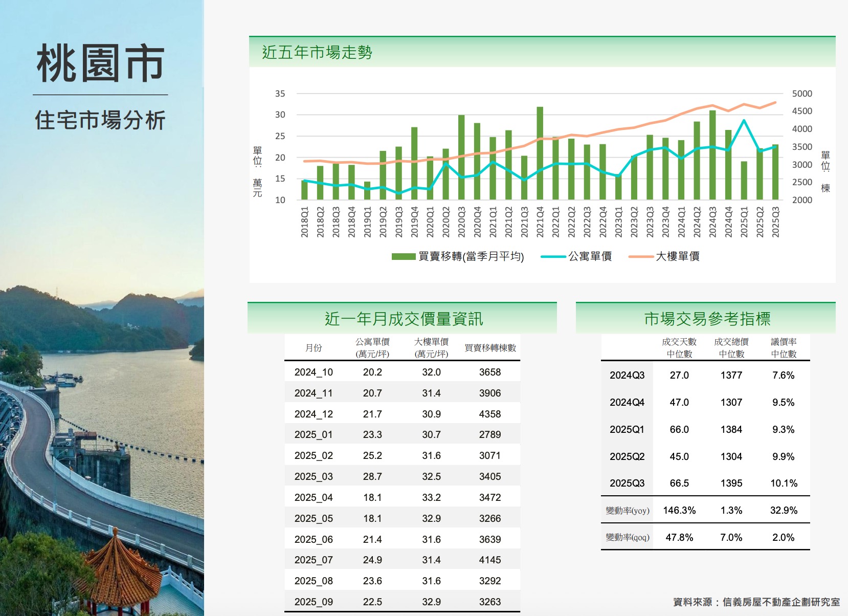
Task: Select the tallest green bar at 2021Q4
Action: tap(540, 153)
